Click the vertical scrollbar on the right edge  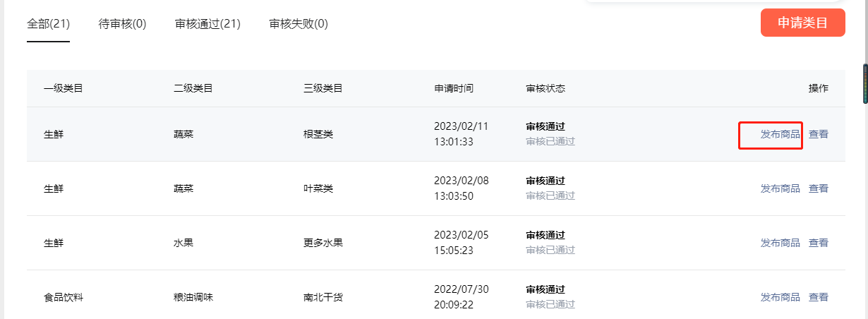pyautogui.click(x=865, y=84)
